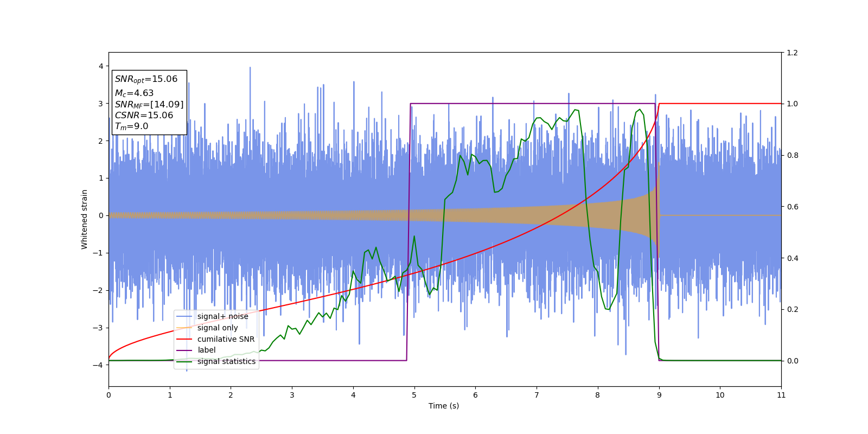Click x-axis tick label 5

pos(414,395)
